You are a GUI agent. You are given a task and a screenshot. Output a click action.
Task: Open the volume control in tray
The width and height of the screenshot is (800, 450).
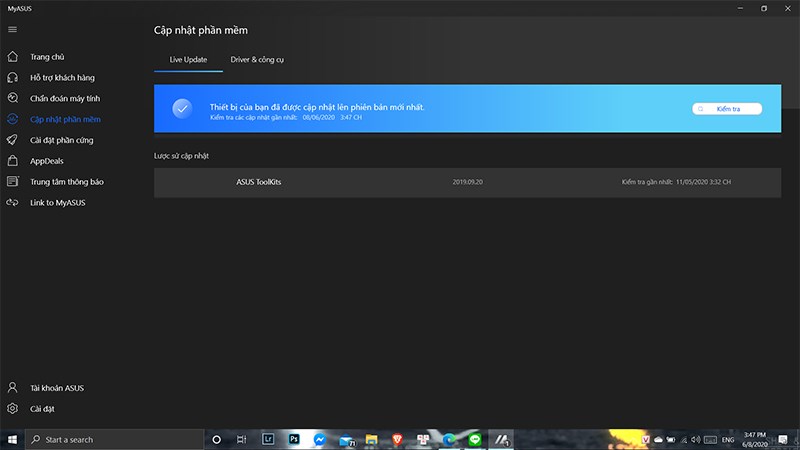(695, 439)
